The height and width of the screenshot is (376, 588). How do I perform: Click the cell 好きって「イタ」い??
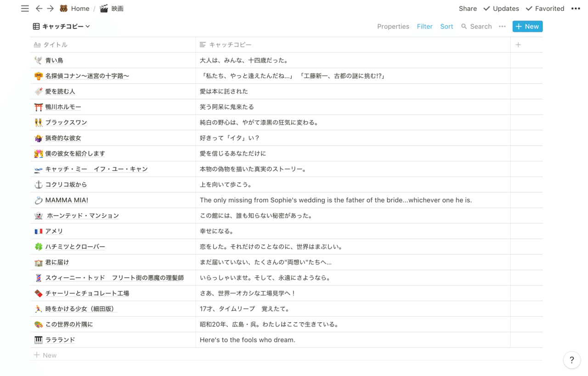[353, 138]
